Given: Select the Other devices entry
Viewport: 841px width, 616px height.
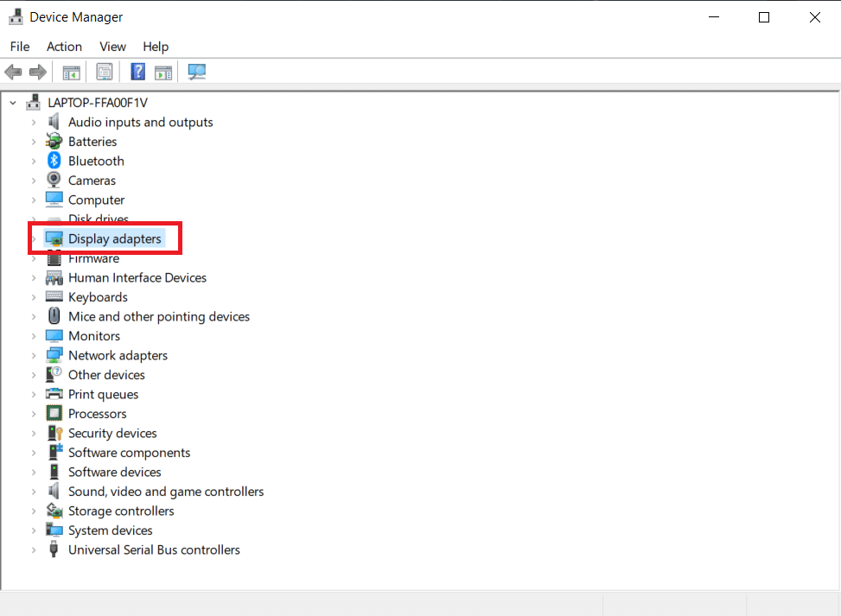Looking at the screenshot, I should [106, 375].
